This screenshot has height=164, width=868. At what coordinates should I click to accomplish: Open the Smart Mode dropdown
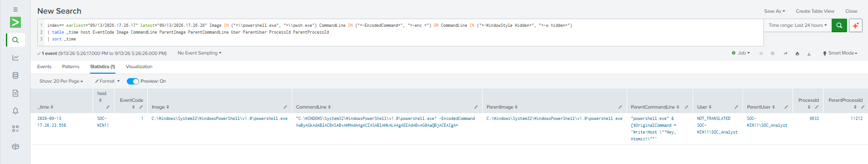(x=840, y=53)
